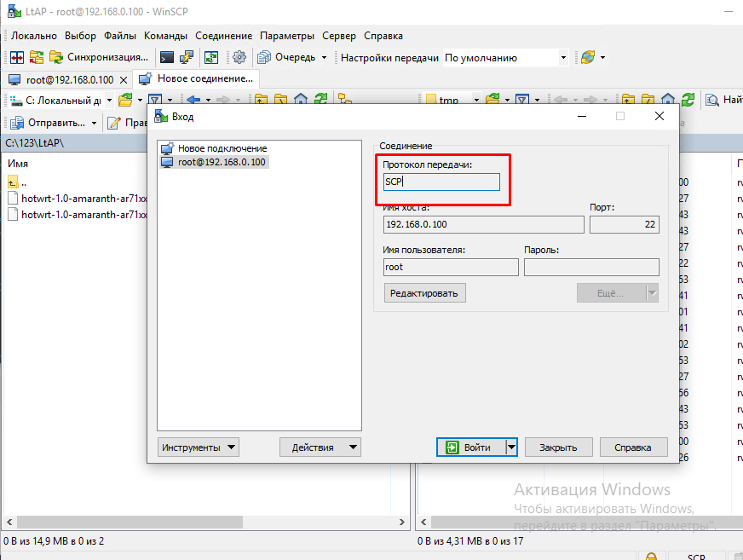This screenshot has width=743, height=560.
Task: Click the Ещё... button
Action: (610, 293)
